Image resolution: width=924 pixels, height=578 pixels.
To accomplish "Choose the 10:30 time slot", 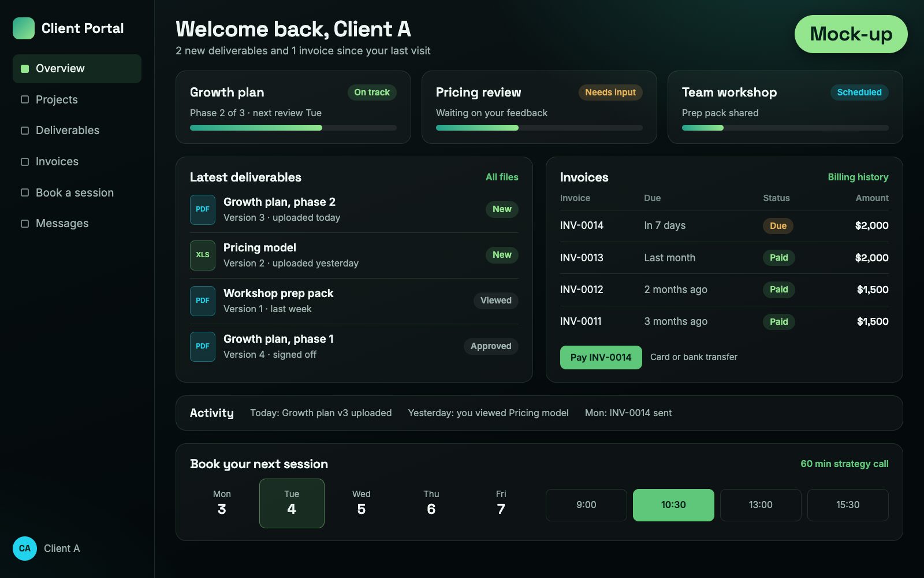I will (x=673, y=505).
